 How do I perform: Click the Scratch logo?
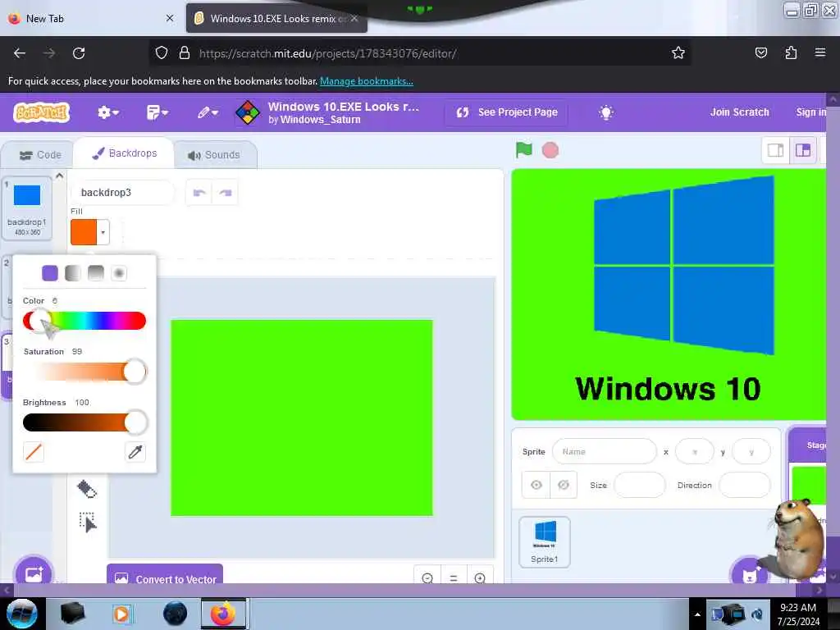pos(42,112)
